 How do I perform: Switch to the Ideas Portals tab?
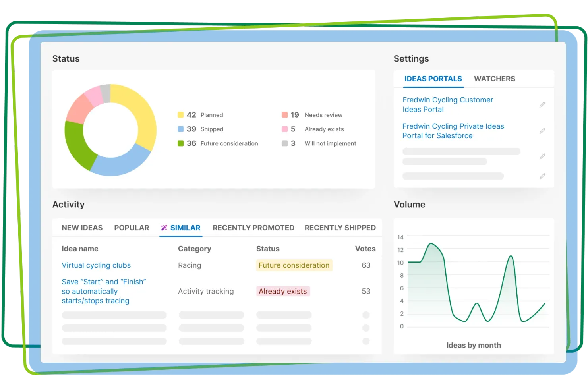coord(433,79)
